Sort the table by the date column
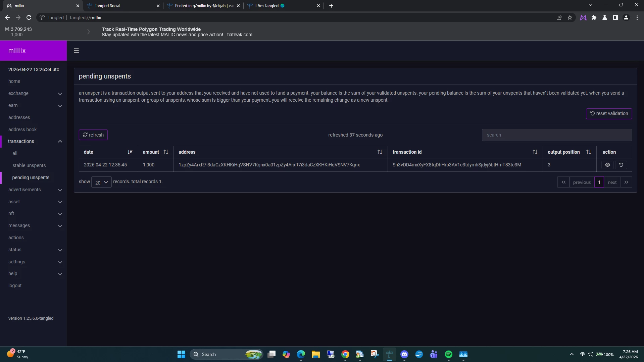 pos(130,152)
